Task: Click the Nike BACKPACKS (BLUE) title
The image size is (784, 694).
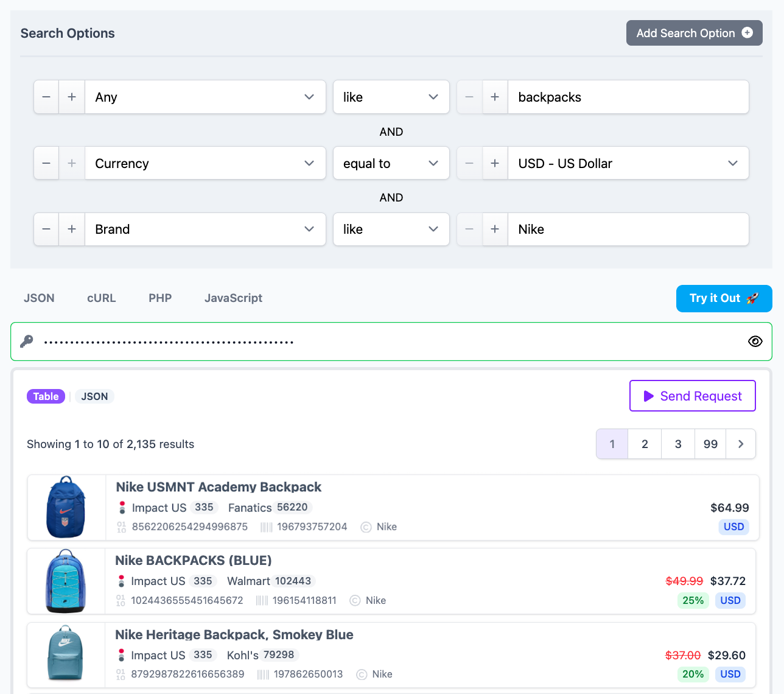Action: tap(194, 561)
